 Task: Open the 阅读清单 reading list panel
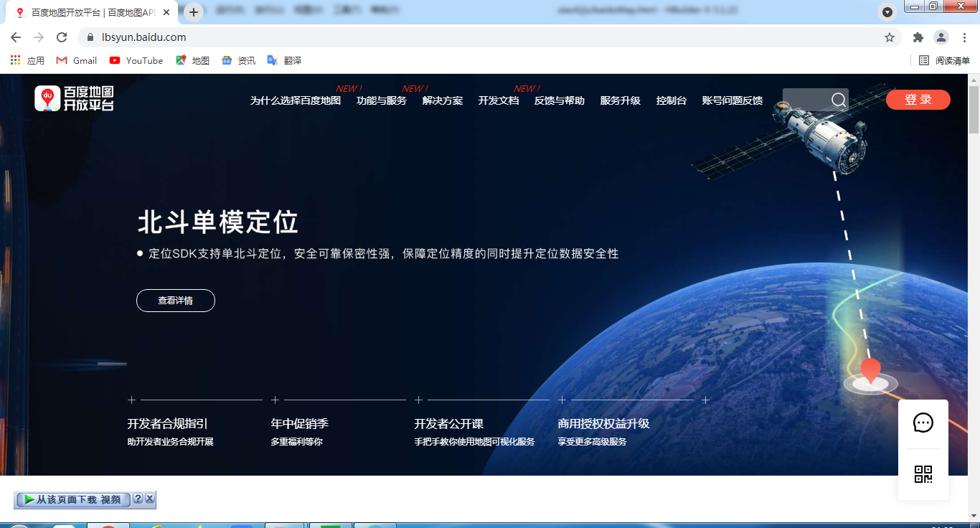pos(944,61)
